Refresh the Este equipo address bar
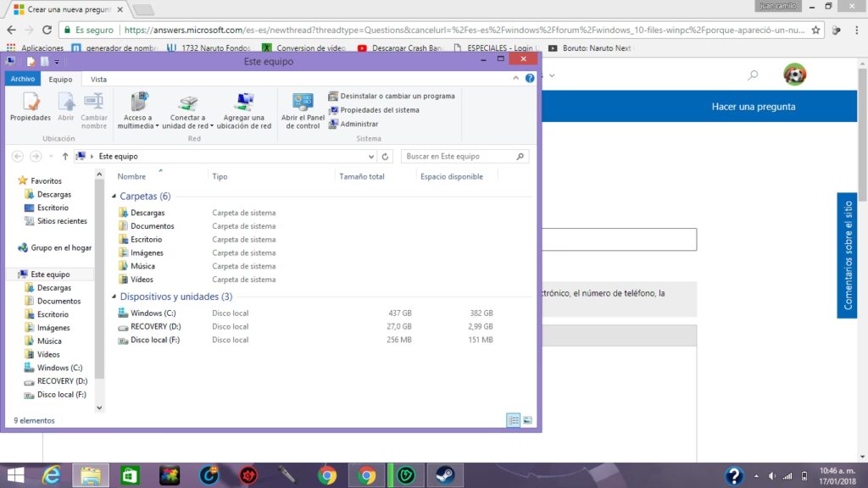The height and width of the screenshot is (488, 868). tap(386, 157)
